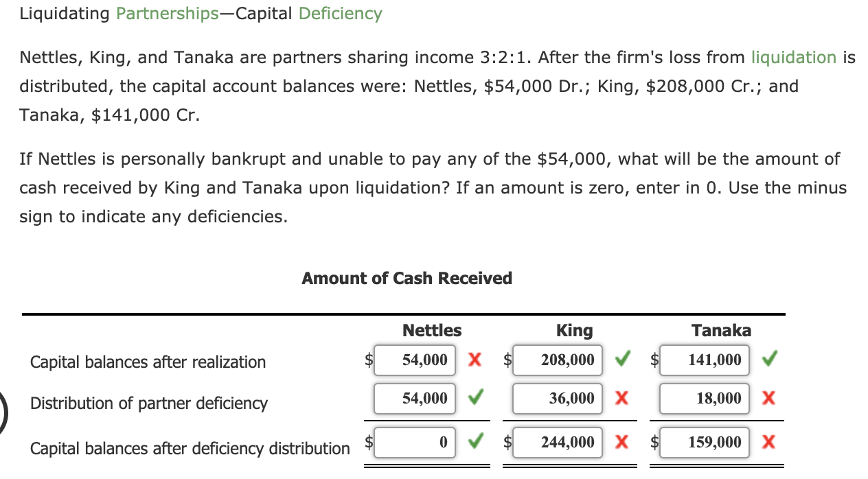Select the Nettles capital balance input showing 54,000
868x479 pixels.
pyautogui.click(x=415, y=360)
